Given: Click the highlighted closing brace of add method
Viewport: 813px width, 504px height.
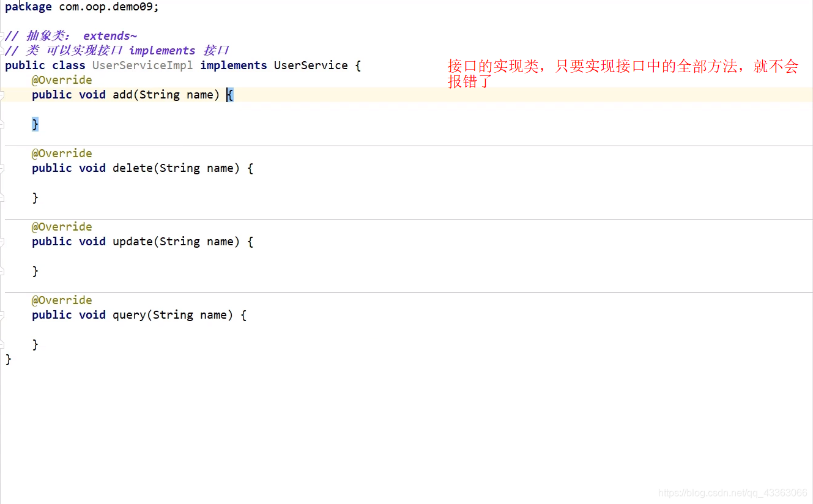Looking at the screenshot, I should pyautogui.click(x=35, y=124).
